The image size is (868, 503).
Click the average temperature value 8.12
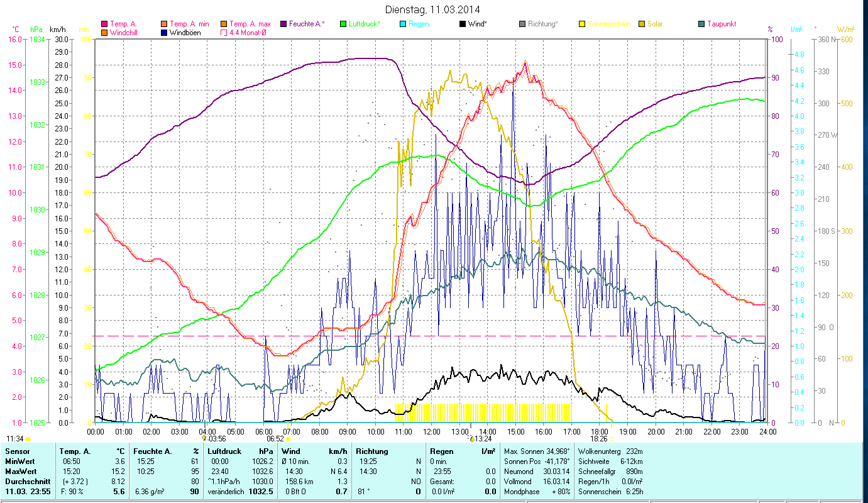pyautogui.click(x=118, y=481)
